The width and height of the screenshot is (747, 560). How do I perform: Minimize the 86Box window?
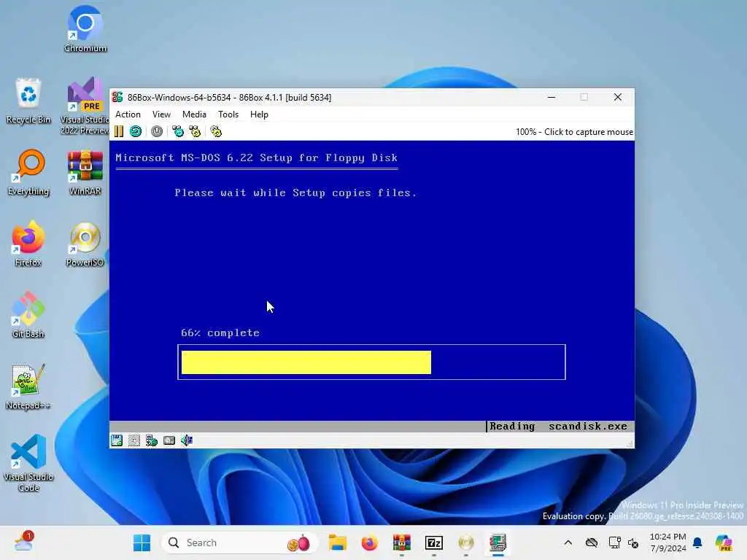(551, 97)
